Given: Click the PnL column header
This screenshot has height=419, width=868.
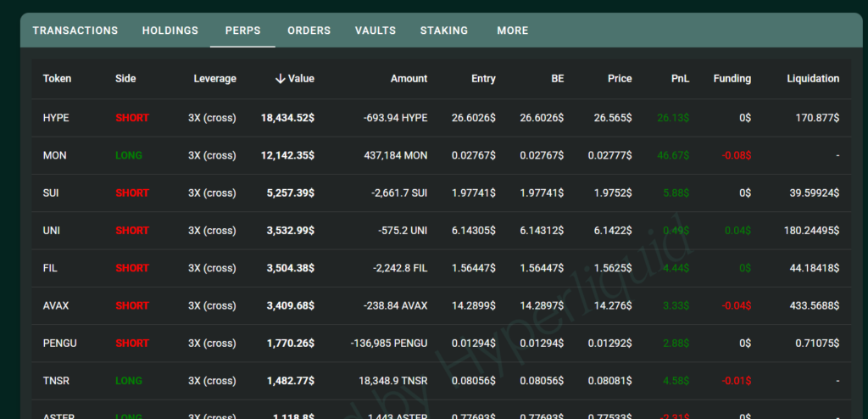Looking at the screenshot, I should click(x=680, y=79).
